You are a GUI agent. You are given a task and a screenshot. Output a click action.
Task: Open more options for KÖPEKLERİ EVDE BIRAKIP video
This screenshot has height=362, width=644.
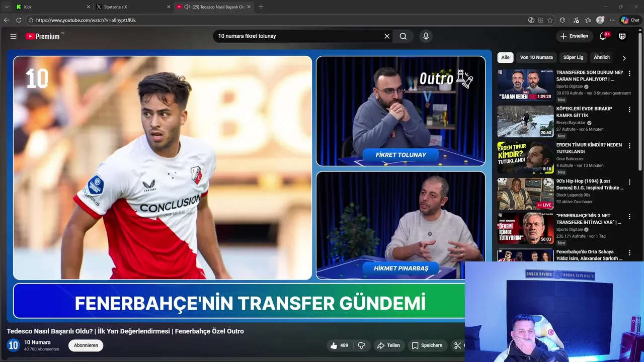629,110
